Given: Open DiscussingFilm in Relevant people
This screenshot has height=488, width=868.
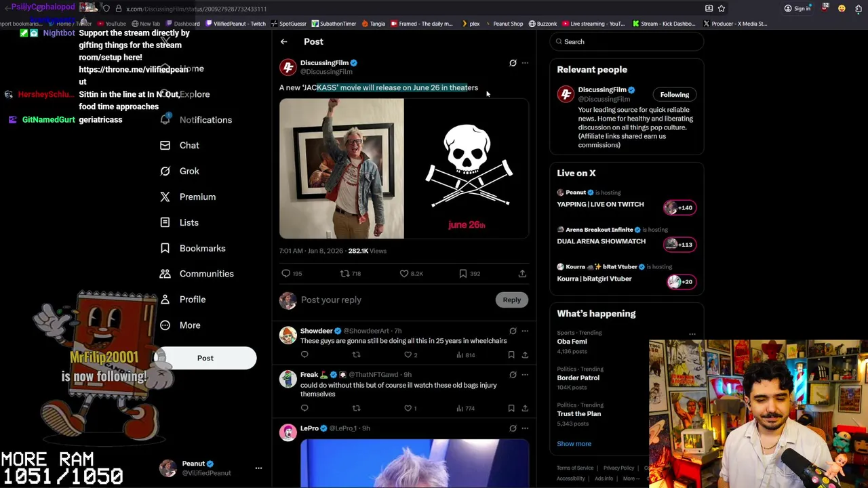Looking at the screenshot, I should point(602,90).
